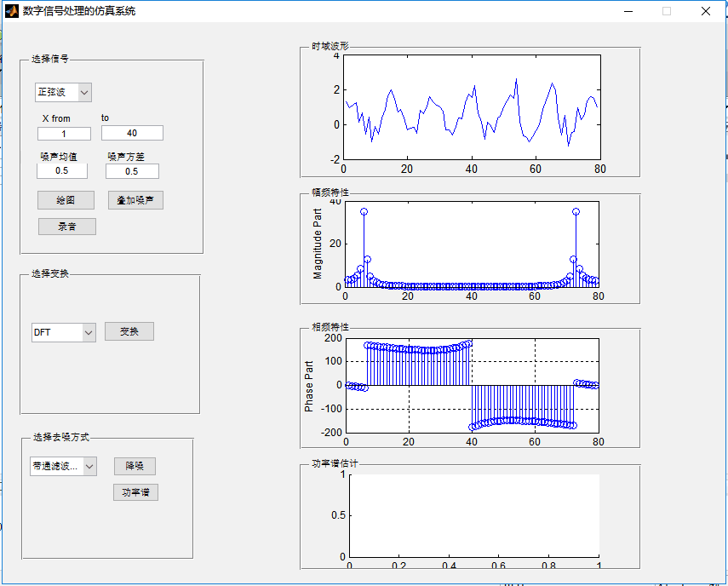Select the 噪声方差 noise variance field
The width and height of the screenshot is (728, 586).
point(132,171)
